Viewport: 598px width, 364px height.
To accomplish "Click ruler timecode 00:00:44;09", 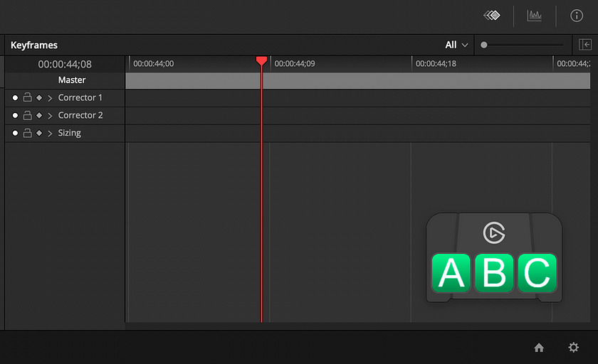I will click(295, 63).
